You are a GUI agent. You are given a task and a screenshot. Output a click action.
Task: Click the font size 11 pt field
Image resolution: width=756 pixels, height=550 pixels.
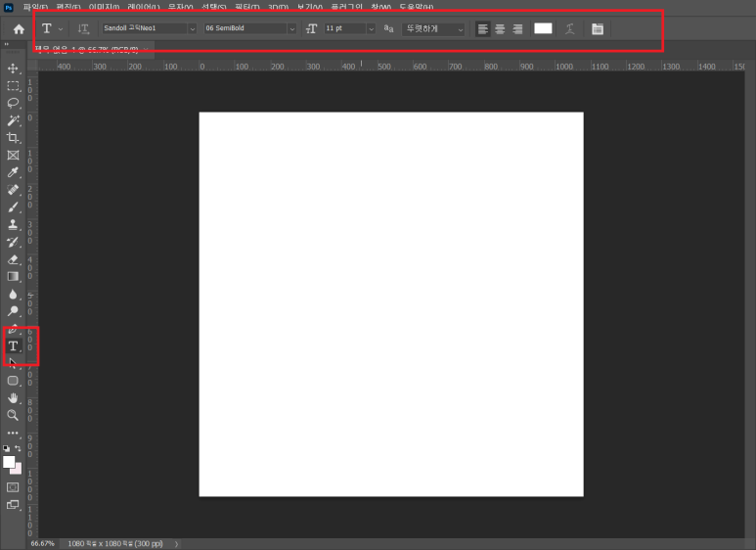(345, 28)
